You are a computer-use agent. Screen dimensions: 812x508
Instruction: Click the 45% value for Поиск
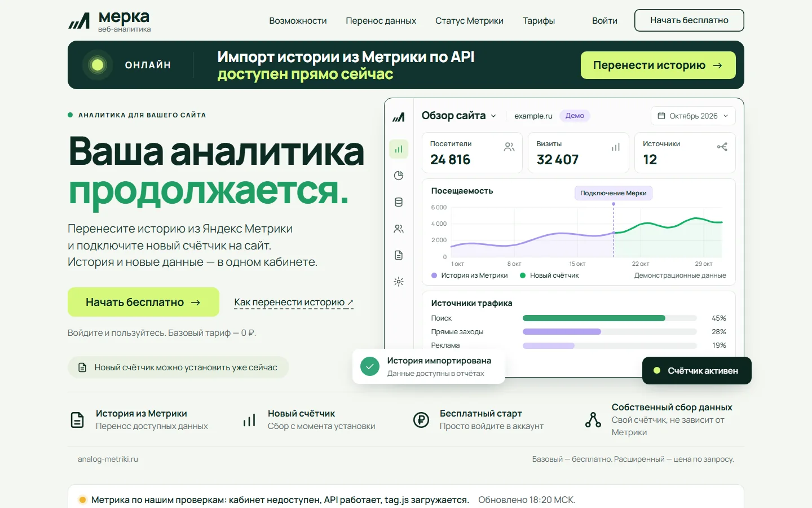coord(719,318)
